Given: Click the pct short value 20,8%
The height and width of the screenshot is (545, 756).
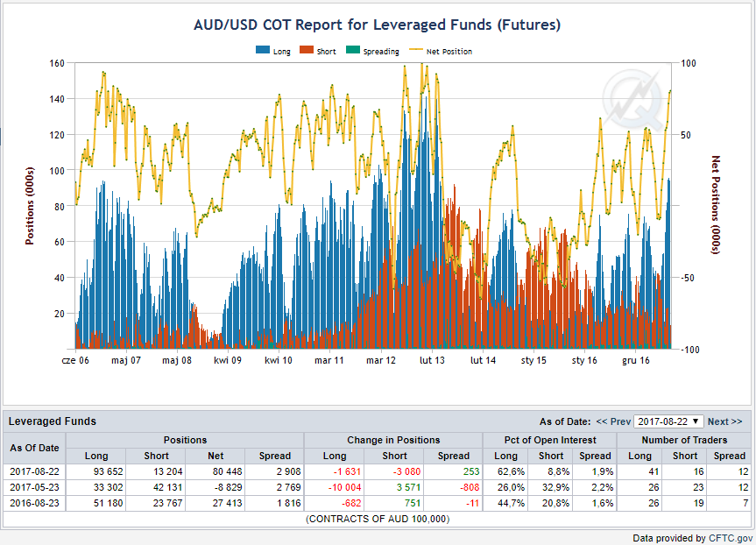Looking at the screenshot, I should pos(556,504).
